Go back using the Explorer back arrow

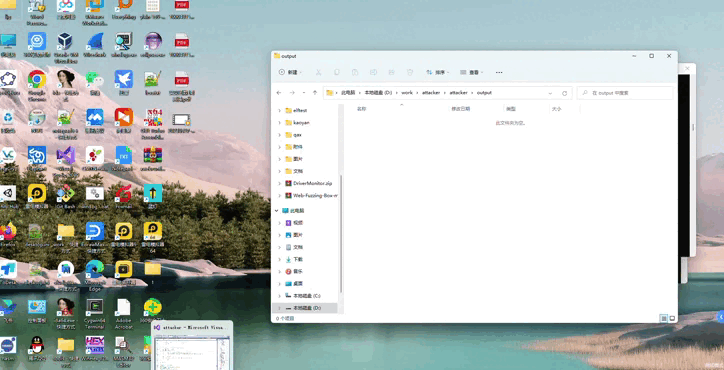[x=279, y=93]
